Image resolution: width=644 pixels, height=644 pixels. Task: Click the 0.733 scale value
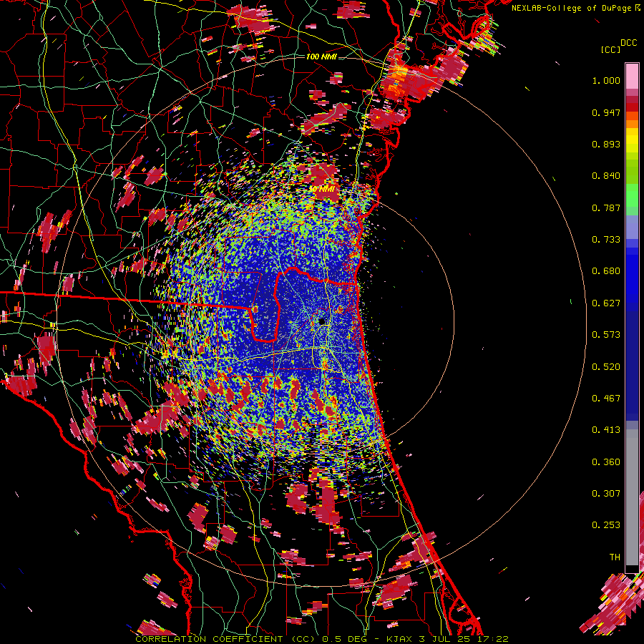(606, 240)
